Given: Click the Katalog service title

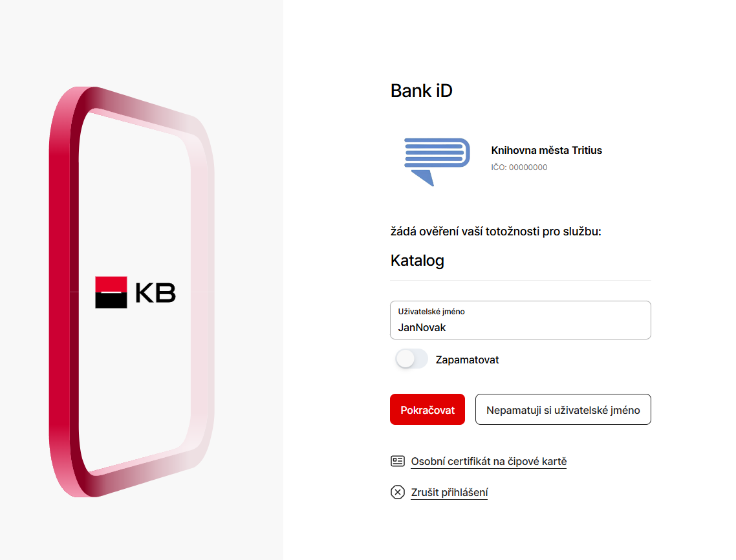Looking at the screenshot, I should click(417, 261).
